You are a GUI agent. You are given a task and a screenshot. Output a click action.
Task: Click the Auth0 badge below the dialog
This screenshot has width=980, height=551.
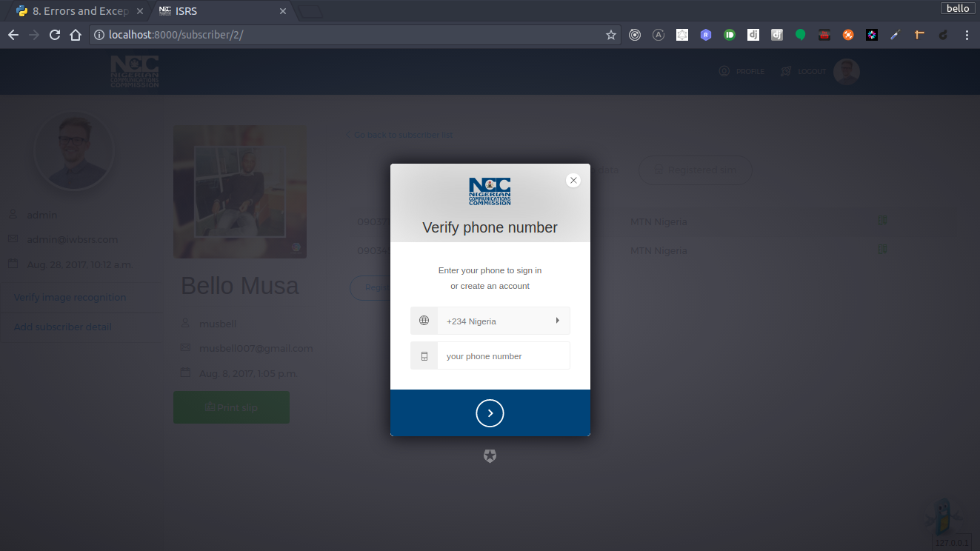click(490, 456)
